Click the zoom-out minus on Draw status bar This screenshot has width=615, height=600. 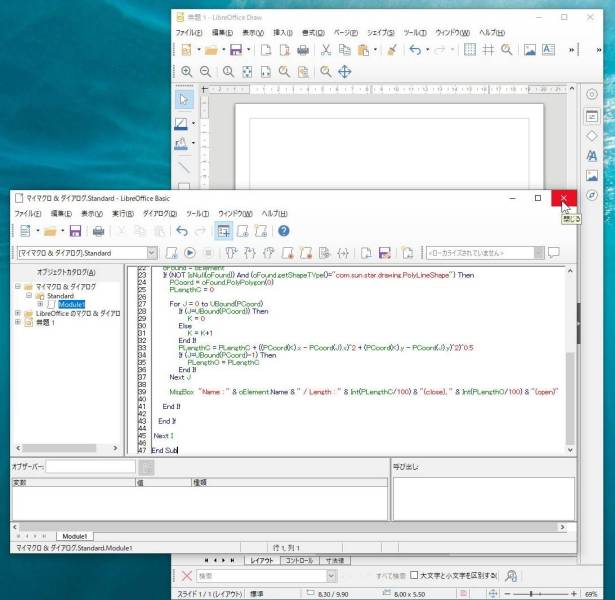click(x=508, y=593)
